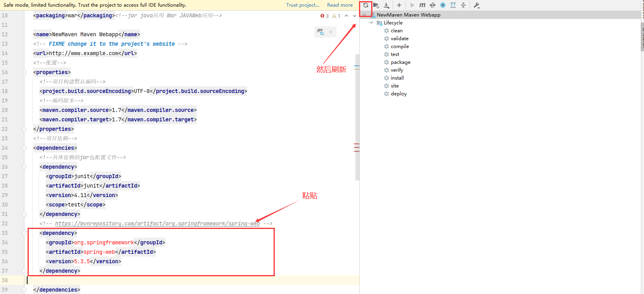Select the deploy lifecycle goal
The image size is (644, 294).
click(399, 94)
